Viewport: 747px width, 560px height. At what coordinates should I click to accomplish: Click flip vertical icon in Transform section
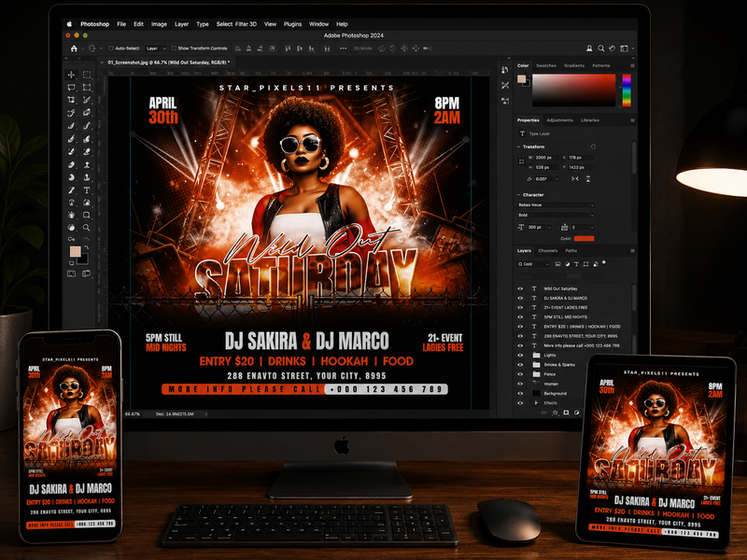(x=588, y=179)
